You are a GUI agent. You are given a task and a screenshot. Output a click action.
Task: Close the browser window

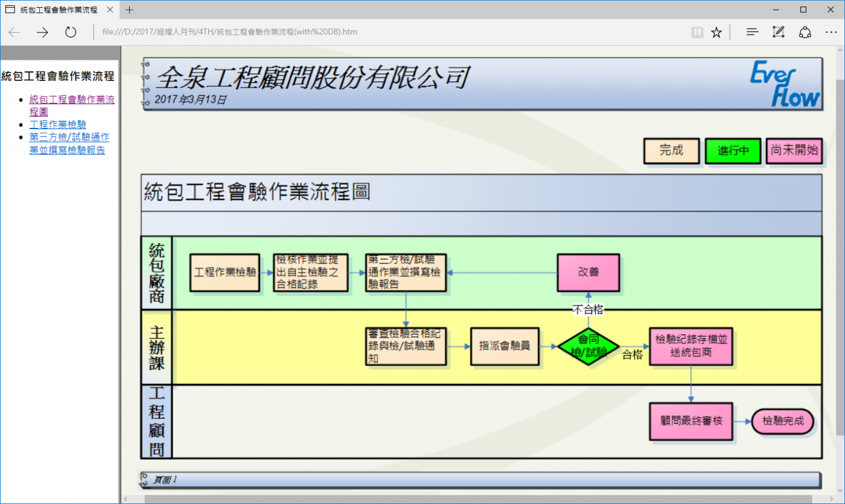pos(831,10)
